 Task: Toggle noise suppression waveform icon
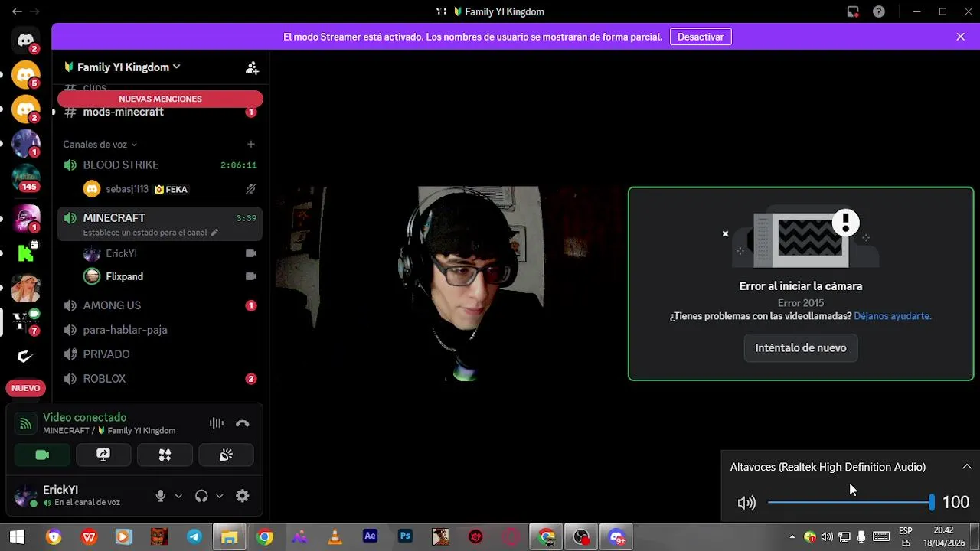point(217,423)
